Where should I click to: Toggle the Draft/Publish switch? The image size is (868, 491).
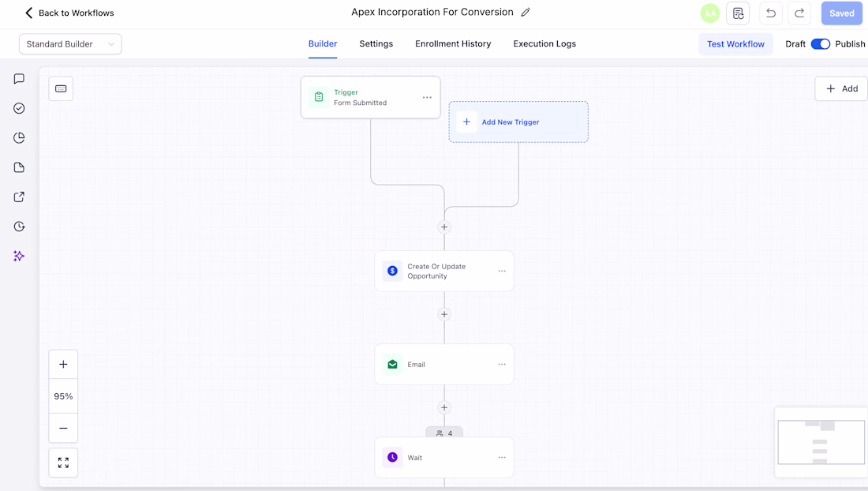(x=821, y=43)
